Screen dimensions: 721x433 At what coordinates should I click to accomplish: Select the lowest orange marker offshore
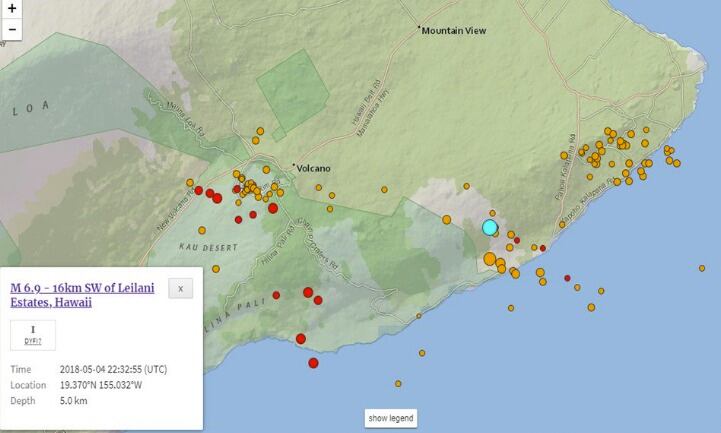[398, 383]
